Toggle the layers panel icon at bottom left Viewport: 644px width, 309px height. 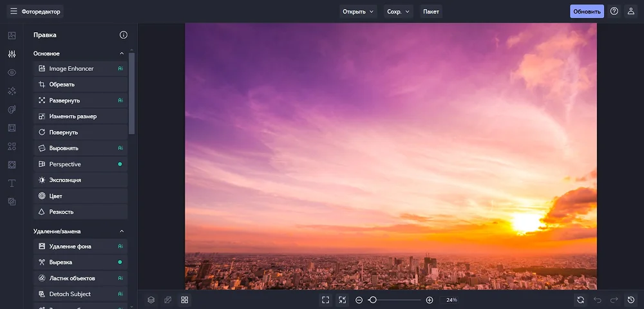151,300
